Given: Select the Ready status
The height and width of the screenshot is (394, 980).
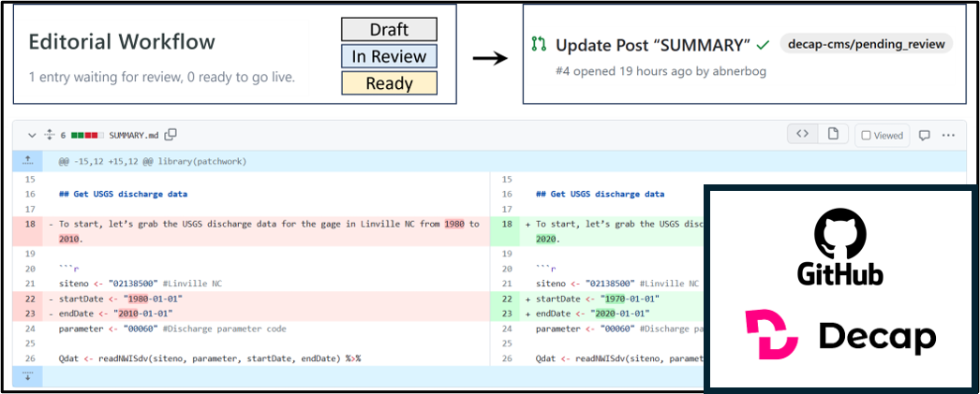Looking at the screenshot, I should (x=389, y=83).
